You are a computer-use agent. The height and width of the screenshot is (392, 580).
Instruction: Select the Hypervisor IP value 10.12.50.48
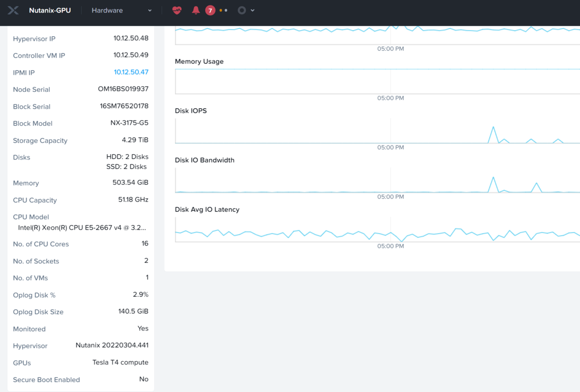[x=131, y=38]
